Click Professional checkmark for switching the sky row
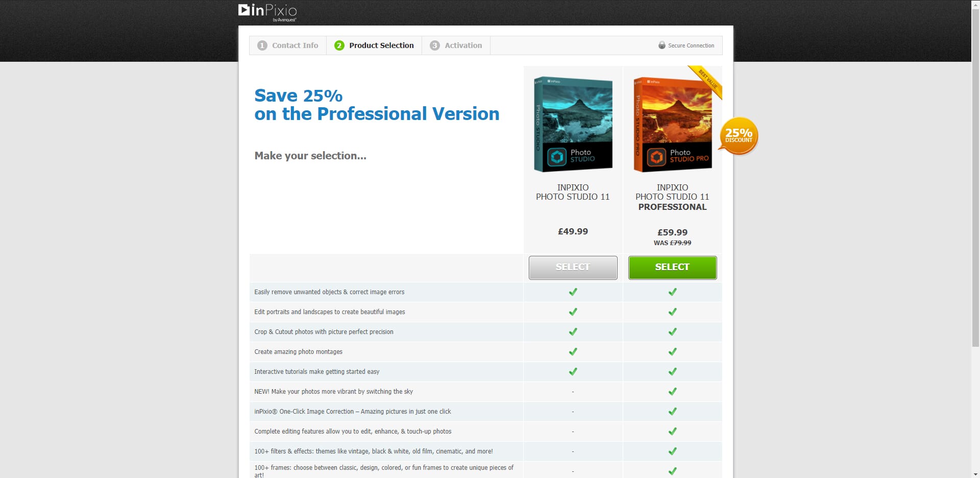Image resolution: width=980 pixels, height=478 pixels. tap(672, 392)
